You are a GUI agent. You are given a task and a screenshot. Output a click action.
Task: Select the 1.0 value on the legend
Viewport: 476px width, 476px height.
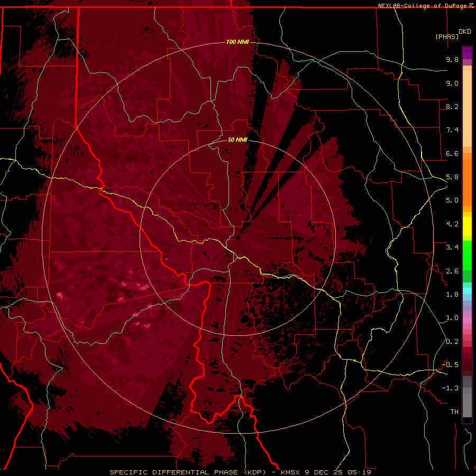[x=452, y=318]
